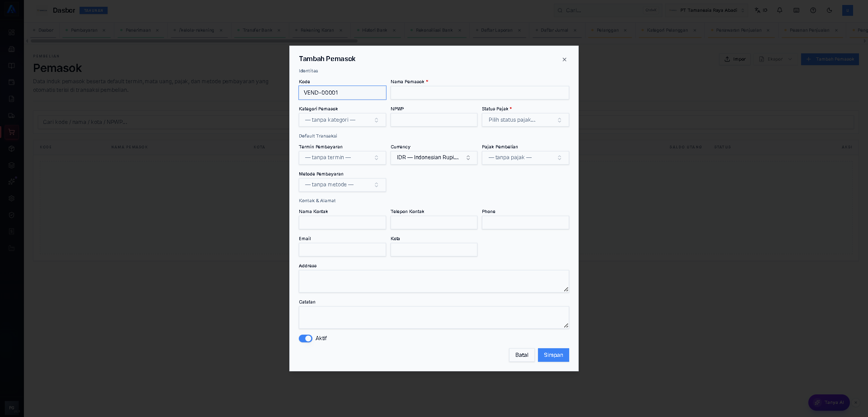
Task: Open the Kategori Pemasok dropdown
Action: 342,120
